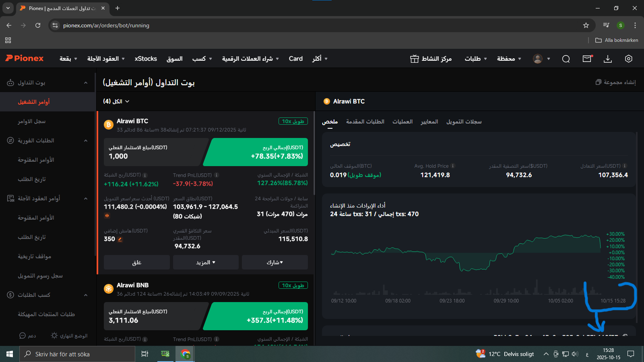This screenshot has height=362, width=644.
Task: Collapse the كسب الطلبات sidebar section
Action: click(86, 295)
